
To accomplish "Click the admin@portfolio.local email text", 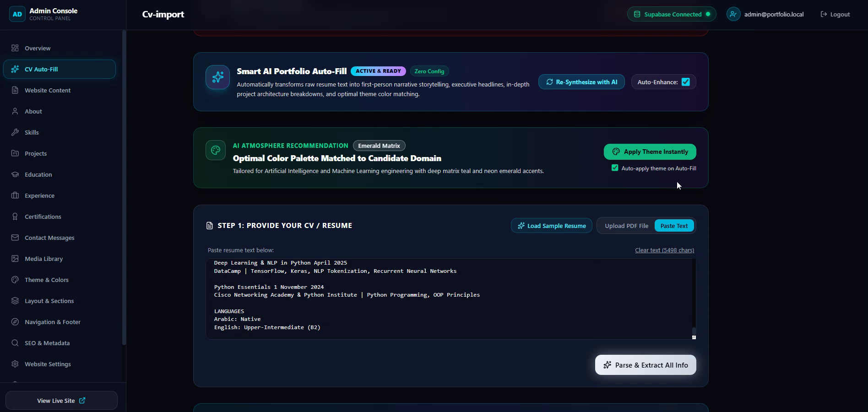I will pos(774,14).
